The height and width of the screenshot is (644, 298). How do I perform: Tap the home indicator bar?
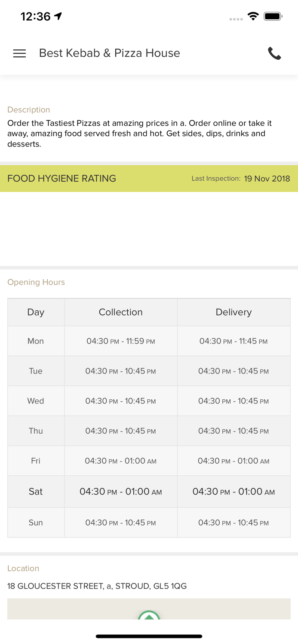[149, 636]
